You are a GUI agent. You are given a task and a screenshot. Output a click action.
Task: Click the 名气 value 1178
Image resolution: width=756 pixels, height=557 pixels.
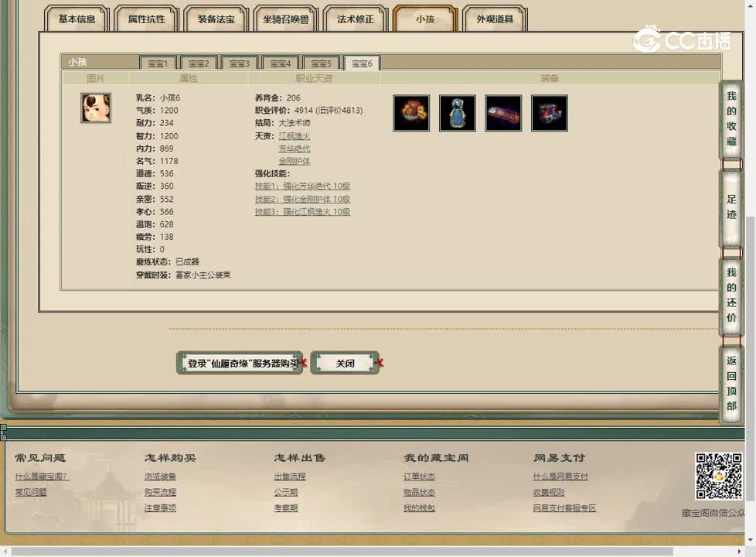pos(169,161)
